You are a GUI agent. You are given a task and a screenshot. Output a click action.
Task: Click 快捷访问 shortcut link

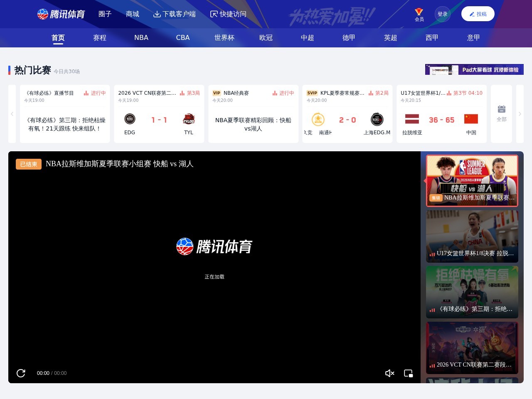[x=228, y=14]
